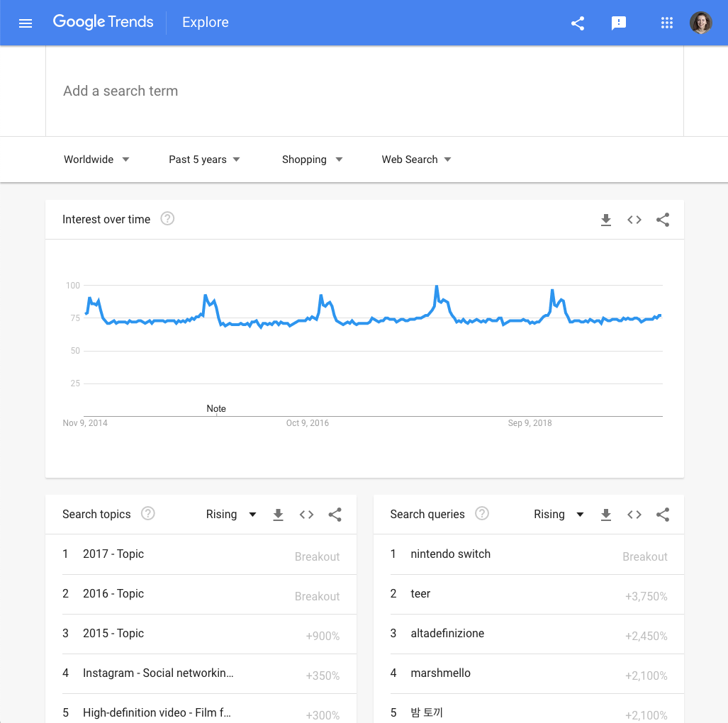The width and height of the screenshot is (728, 723).
Task: Click the Search topics heading
Action: 96,515
